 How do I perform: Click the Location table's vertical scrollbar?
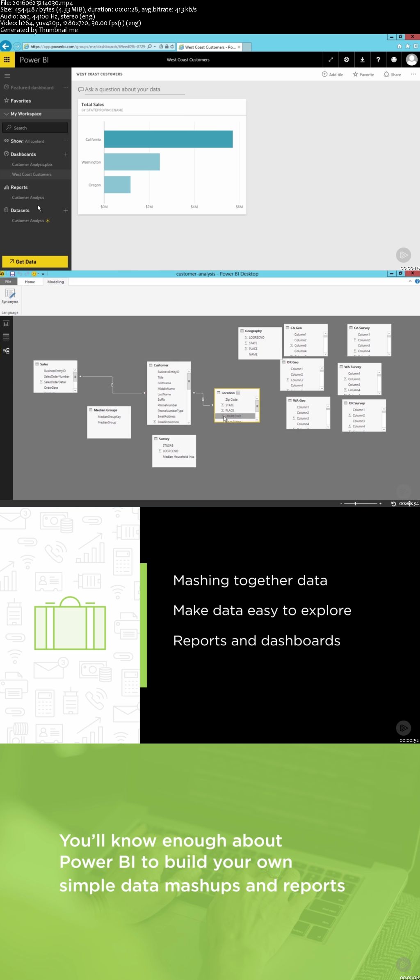coord(257,409)
